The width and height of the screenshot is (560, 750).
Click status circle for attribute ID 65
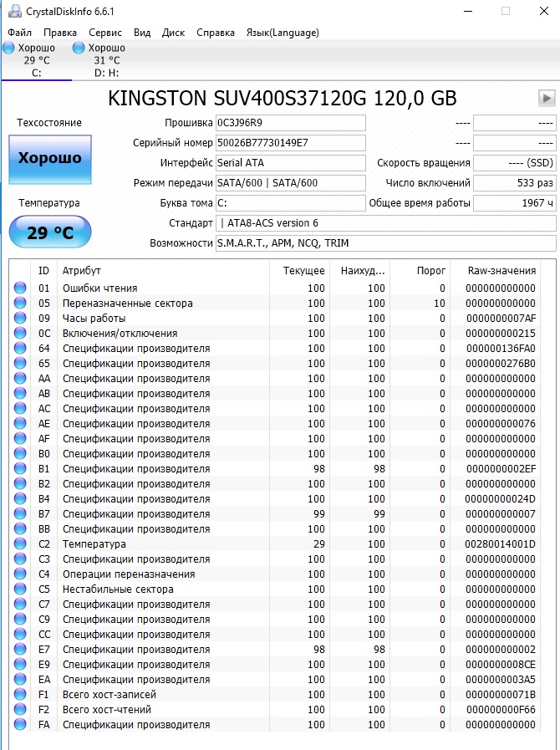[20, 363]
